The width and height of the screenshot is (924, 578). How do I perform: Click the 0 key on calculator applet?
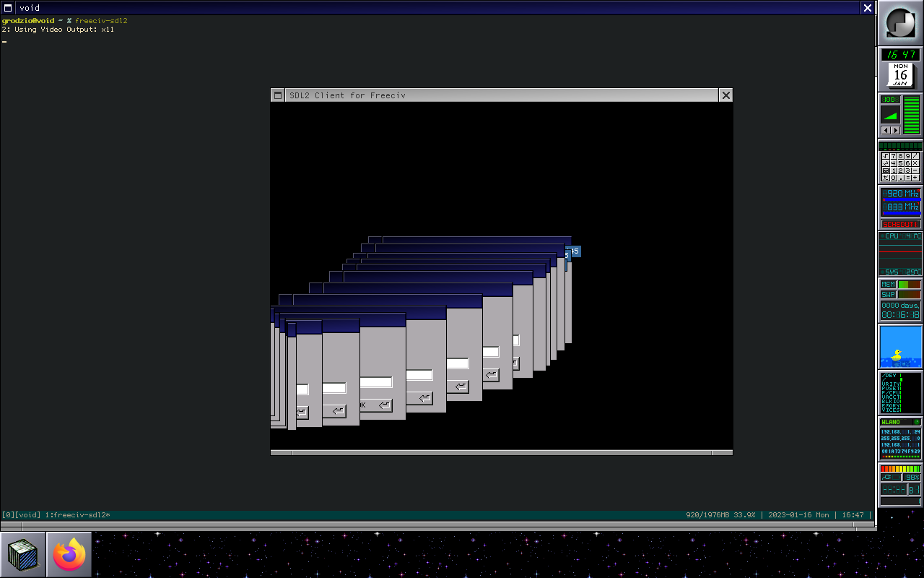tap(893, 178)
